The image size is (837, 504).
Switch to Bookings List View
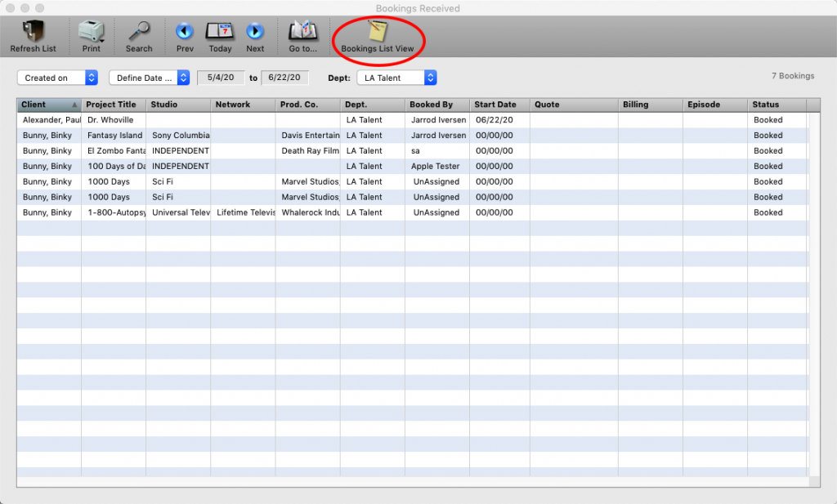click(377, 33)
